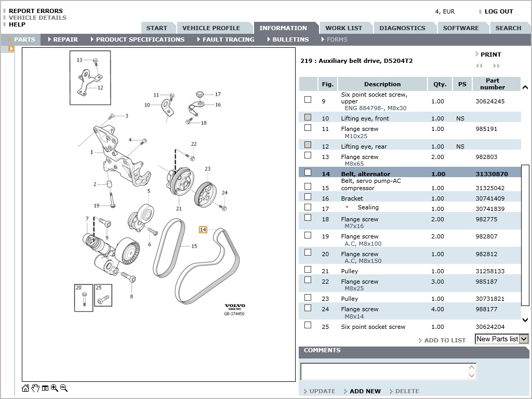Go to next page with double-right arrows
The image size is (532, 399).
(496, 66)
